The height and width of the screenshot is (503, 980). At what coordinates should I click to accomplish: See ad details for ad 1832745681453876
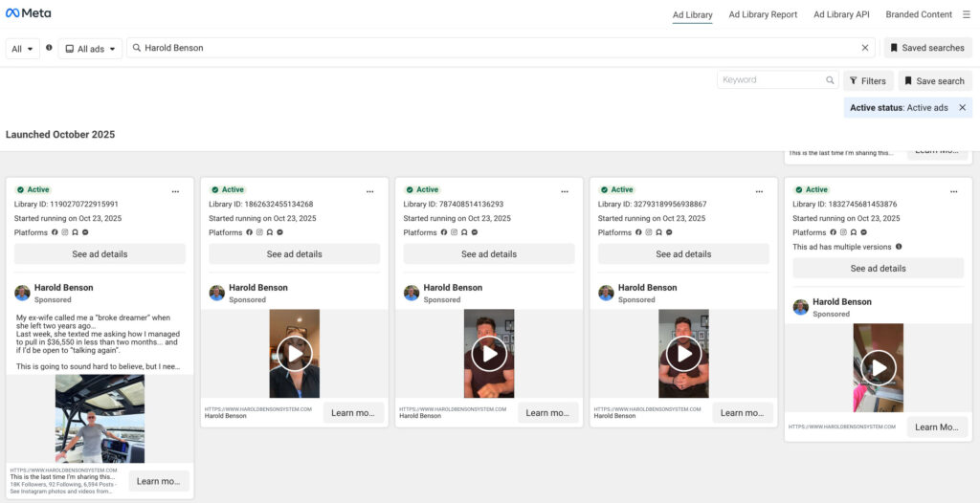pyautogui.click(x=879, y=268)
